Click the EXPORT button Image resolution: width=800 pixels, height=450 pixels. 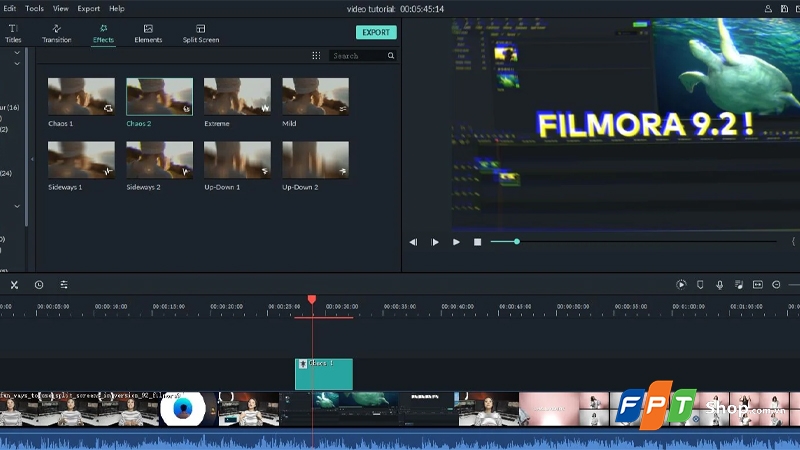[x=376, y=32]
